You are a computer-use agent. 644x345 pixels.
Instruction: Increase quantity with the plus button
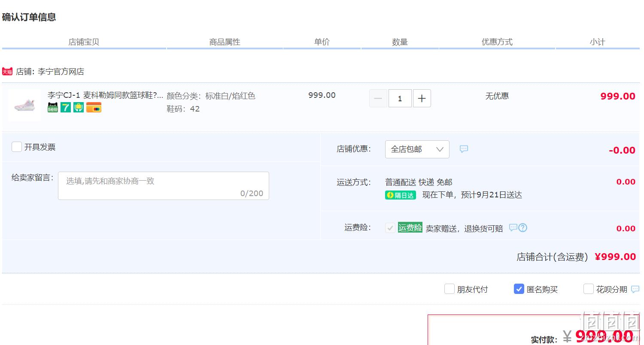pyautogui.click(x=422, y=98)
